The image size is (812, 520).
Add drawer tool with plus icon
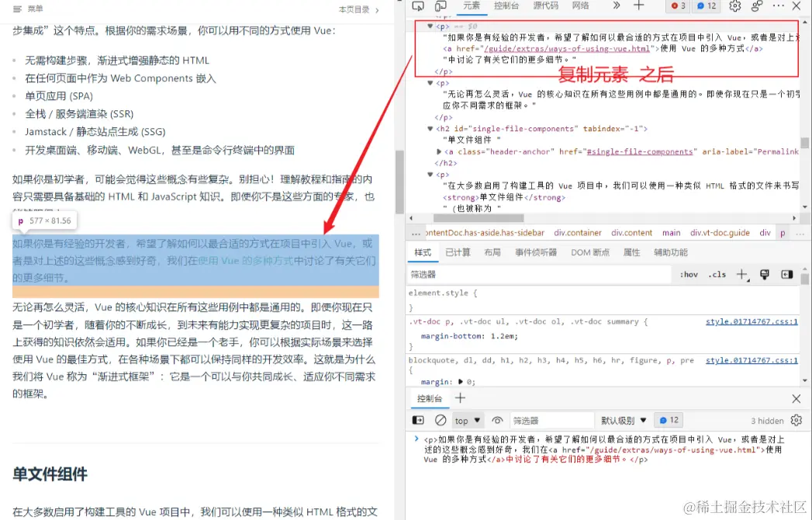pos(460,398)
